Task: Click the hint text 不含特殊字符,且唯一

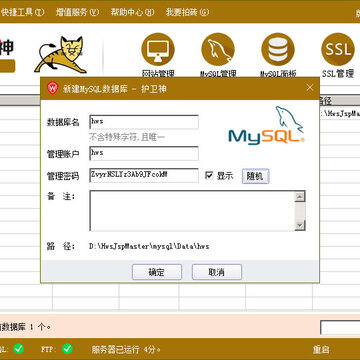Action: [127, 137]
